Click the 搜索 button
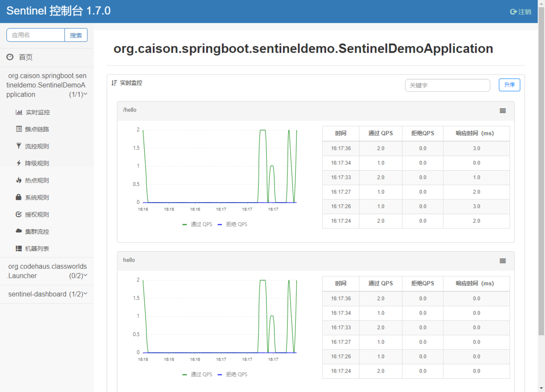This screenshot has height=392, width=545. pyautogui.click(x=76, y=35)
